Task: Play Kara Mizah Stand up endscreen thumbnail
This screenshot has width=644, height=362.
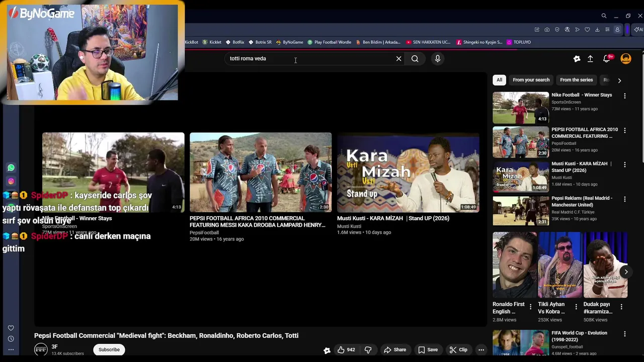Action: click(x=408, y=172)
